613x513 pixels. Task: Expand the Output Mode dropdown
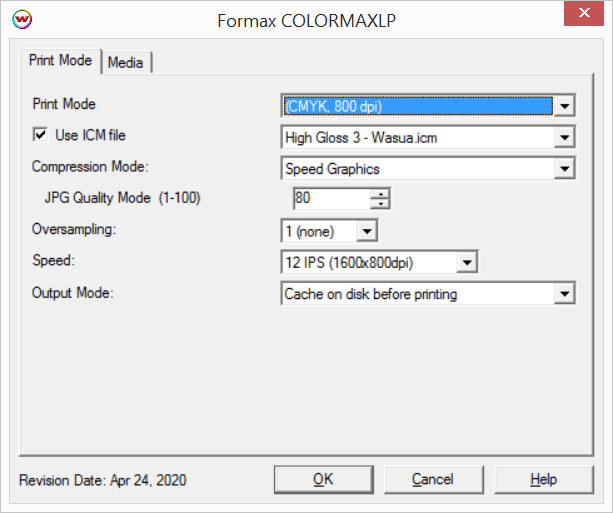[565, 294]
